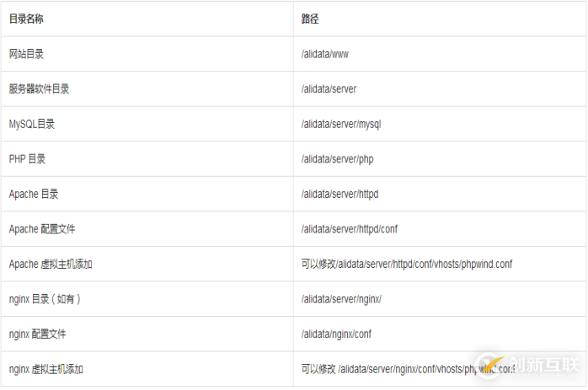Viewport: 588px width, 390px height.
Task: Click the /alidata/server/mysql path
Action: point(341,124)
